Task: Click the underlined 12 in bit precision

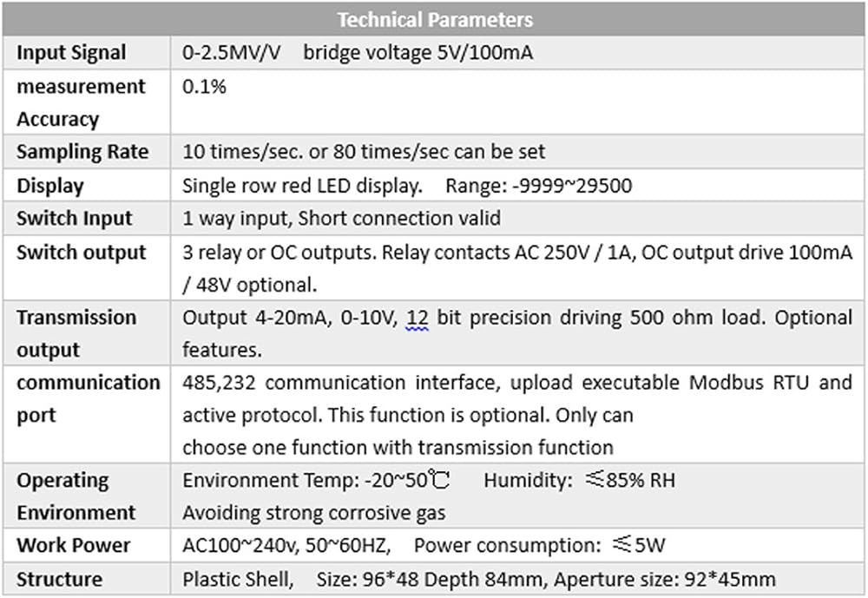Action: [x=418, y=318]
